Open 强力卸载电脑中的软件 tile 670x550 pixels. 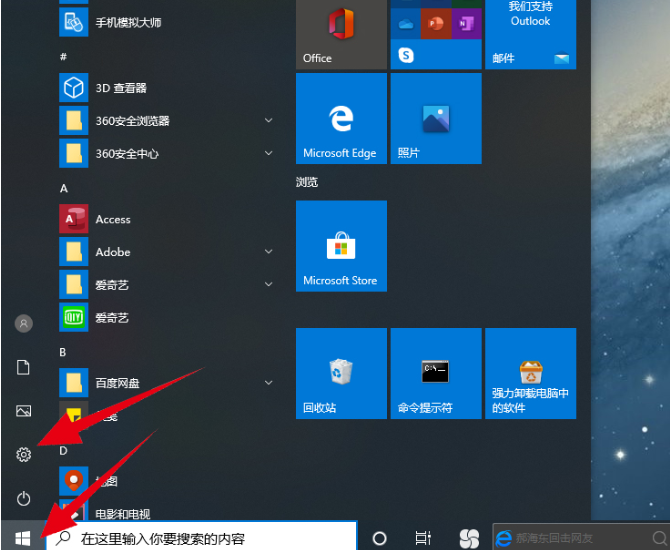[x=531, y=374]
